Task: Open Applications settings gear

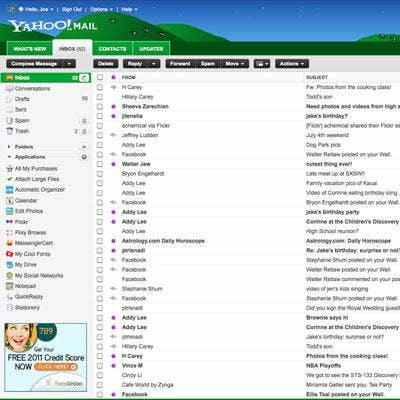Action: [x=84, y=157]
